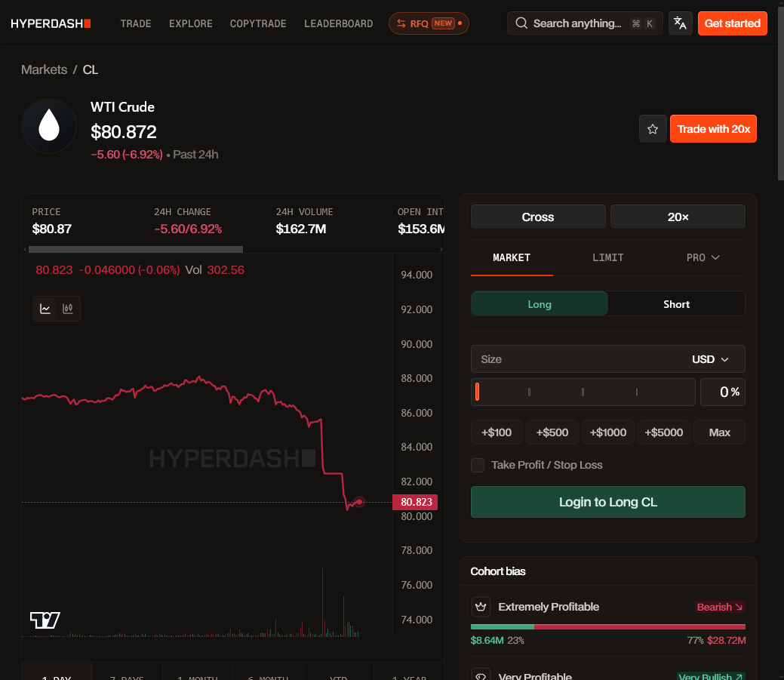Toggle Cross margin mode
784x680 pixels.
538,217
